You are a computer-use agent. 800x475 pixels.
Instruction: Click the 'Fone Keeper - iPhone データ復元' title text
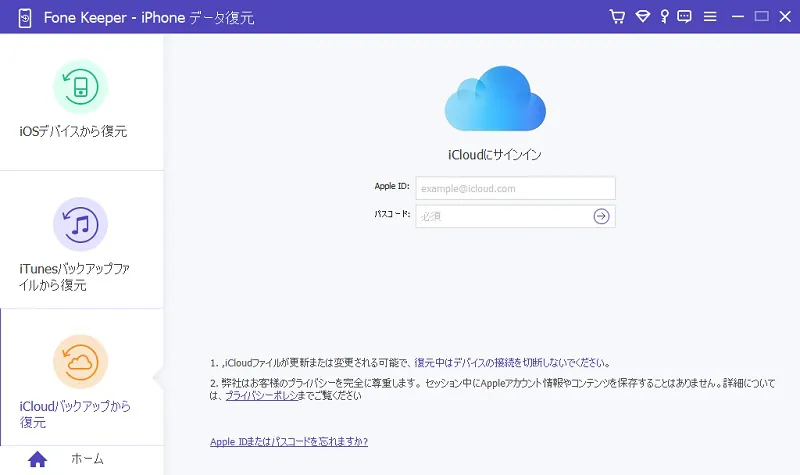coord(149,18)
